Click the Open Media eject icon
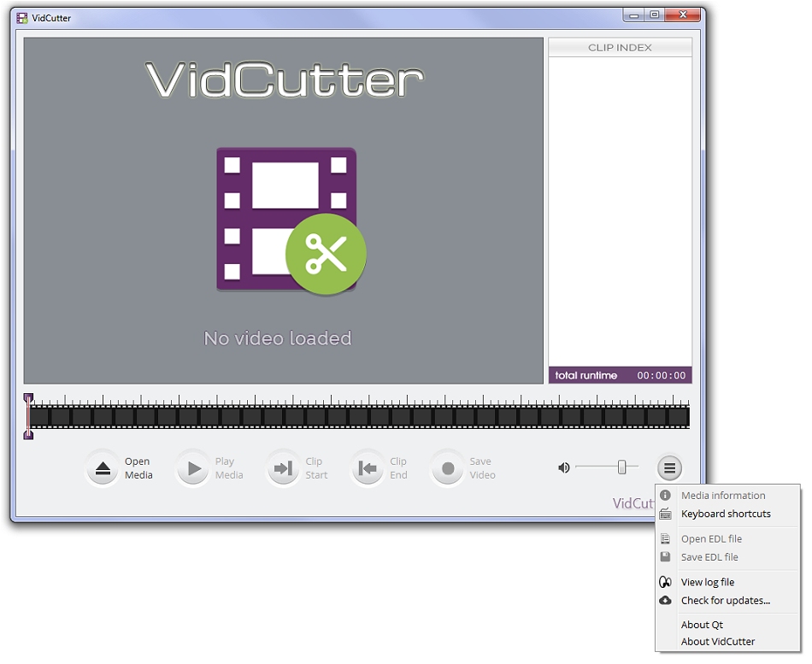The image size is (812, 664). click(x=103, y=469)
